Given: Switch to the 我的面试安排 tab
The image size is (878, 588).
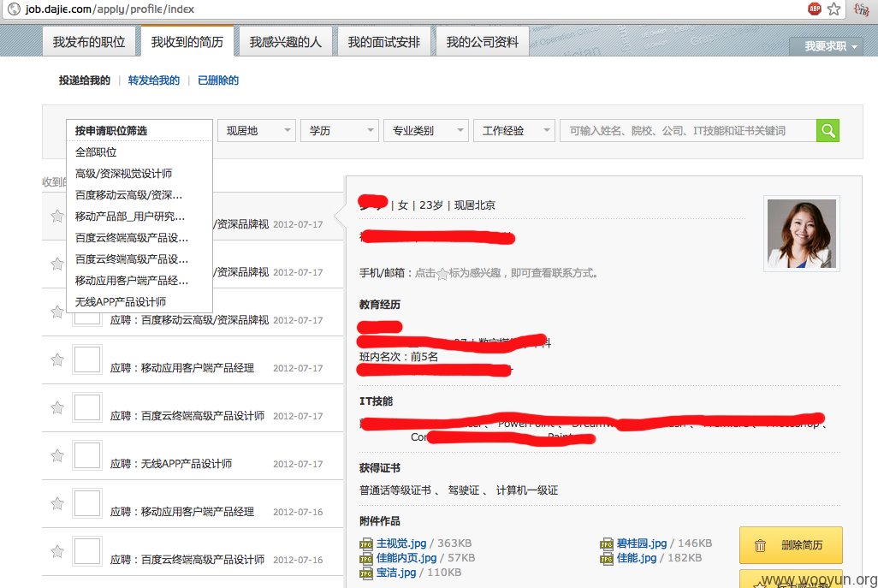Looking at the screenshot, I should click(384, 41).
